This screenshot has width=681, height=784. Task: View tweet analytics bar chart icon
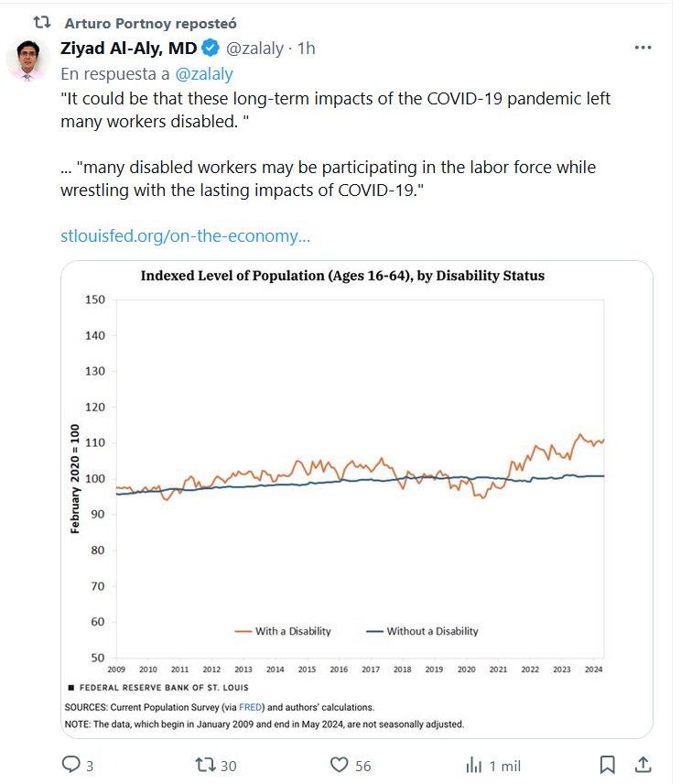pos(474,764)
